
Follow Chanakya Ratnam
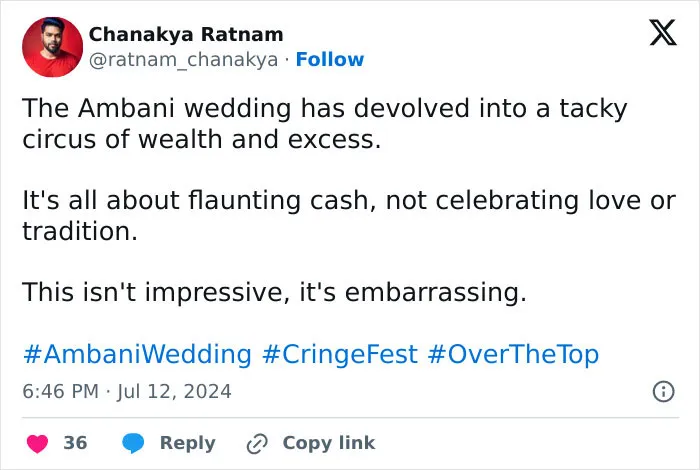[330, 59]
